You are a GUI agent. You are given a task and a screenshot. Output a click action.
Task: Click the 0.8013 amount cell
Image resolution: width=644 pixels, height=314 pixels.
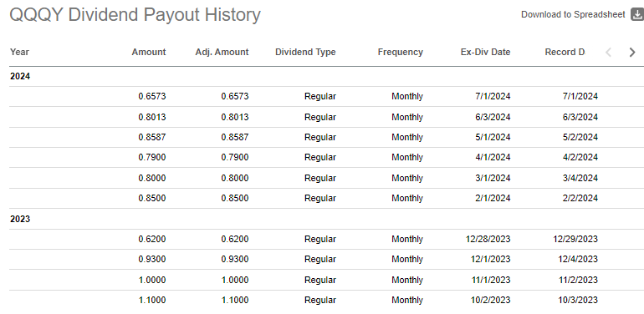[152, 117]
